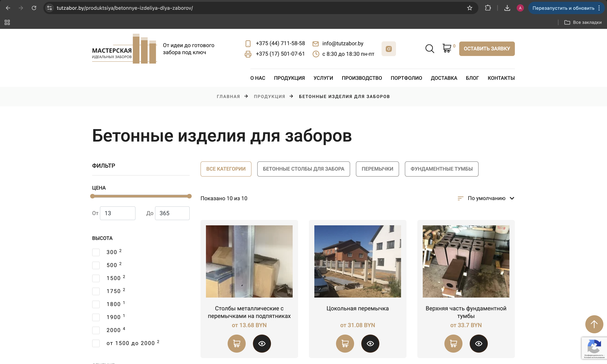Open the company Instagram page icon
This screenshot has width=607, height=364.
tap(389, 49)
